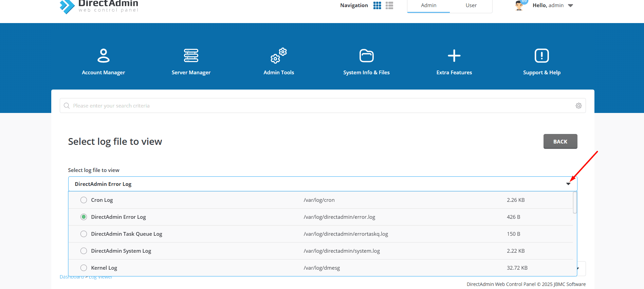Choose DirectAdmin System Log option

click(121, 251)
